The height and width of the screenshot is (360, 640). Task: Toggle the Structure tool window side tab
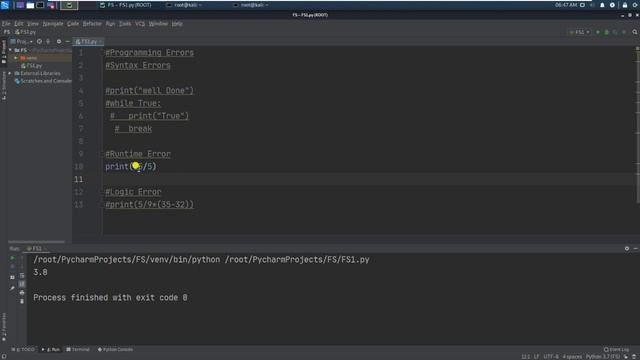(x=4, y=85)
